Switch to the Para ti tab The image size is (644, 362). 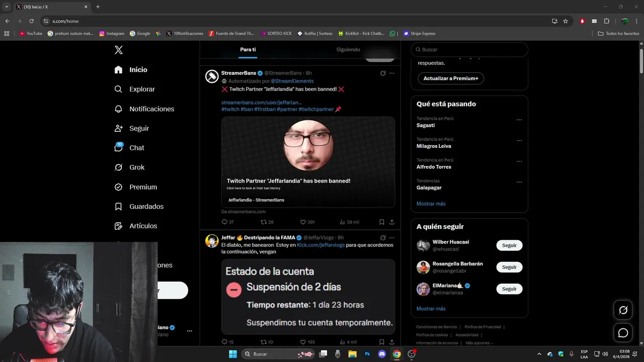pyautogui.click(x=248, y=49)
